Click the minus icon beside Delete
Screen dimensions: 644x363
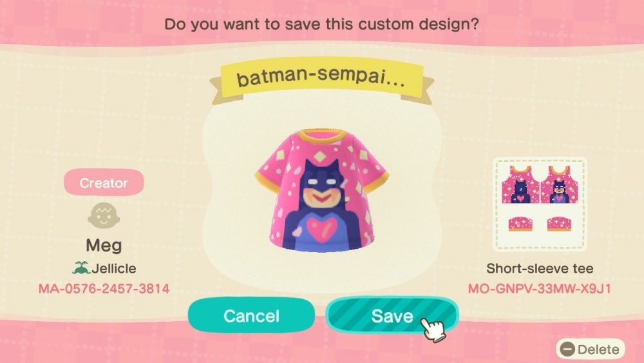tap(567, 349)
